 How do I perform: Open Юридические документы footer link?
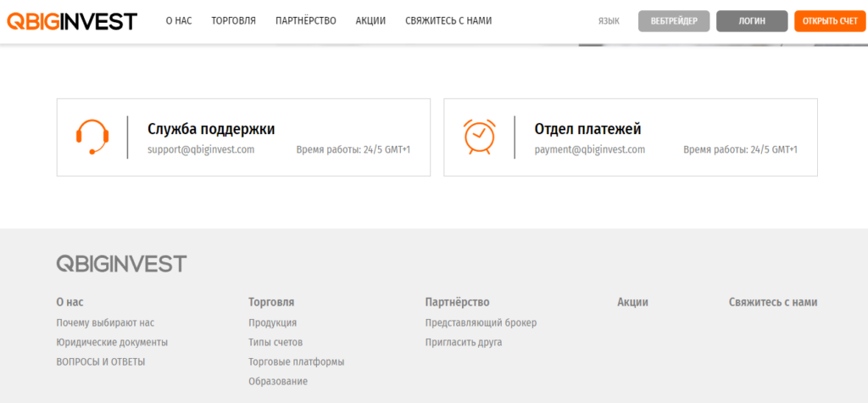pyautogui.click(x=112, y=343)
